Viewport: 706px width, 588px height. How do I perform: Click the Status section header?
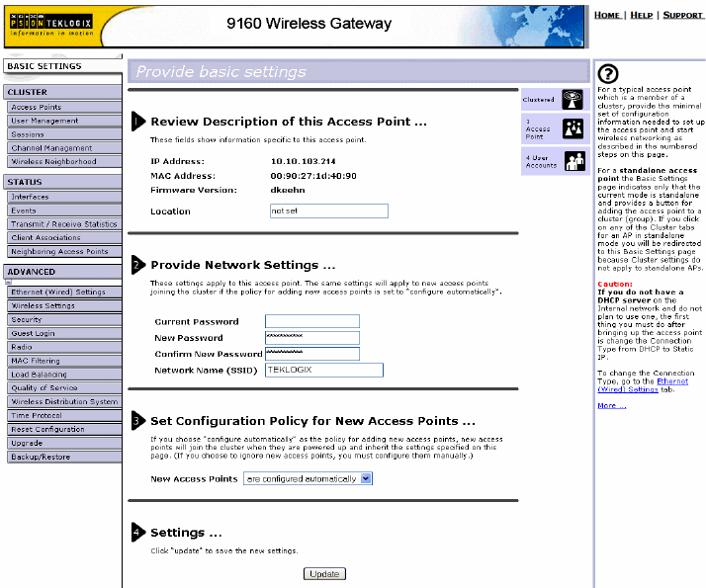tap(62, 182)
